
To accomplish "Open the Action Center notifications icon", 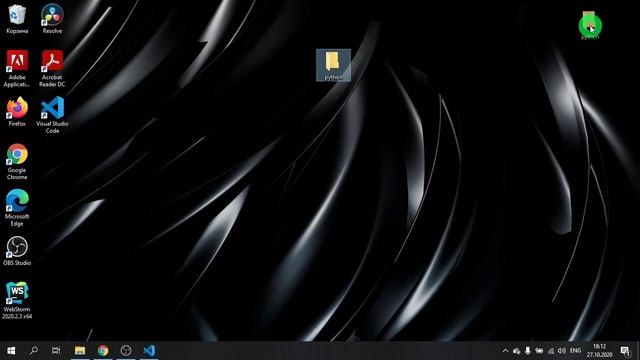I will coord(625,351).
